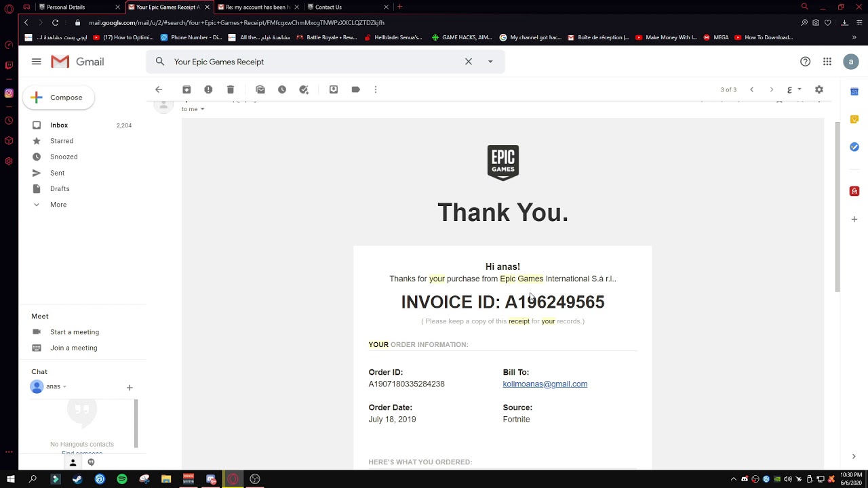Show more bookmarks chevron
868x488 pixels.
854,37
